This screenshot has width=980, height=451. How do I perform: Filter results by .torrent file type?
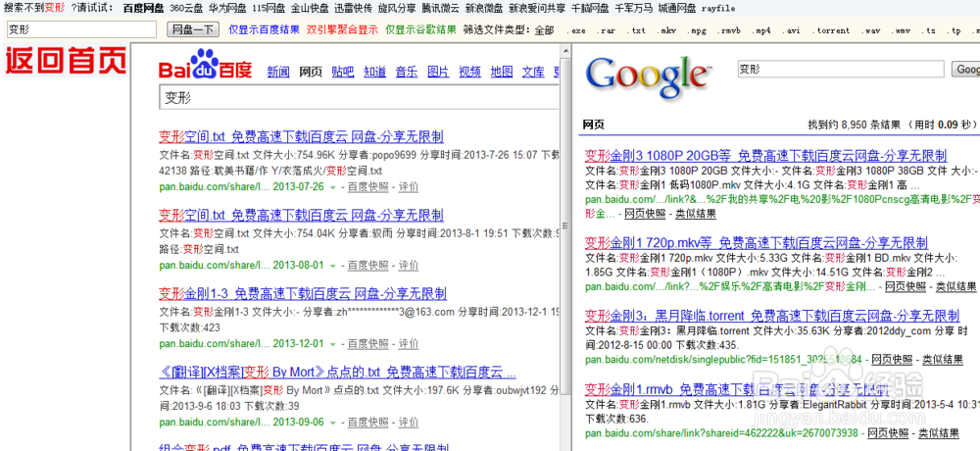pyautogui.click(x=831, y=30)
